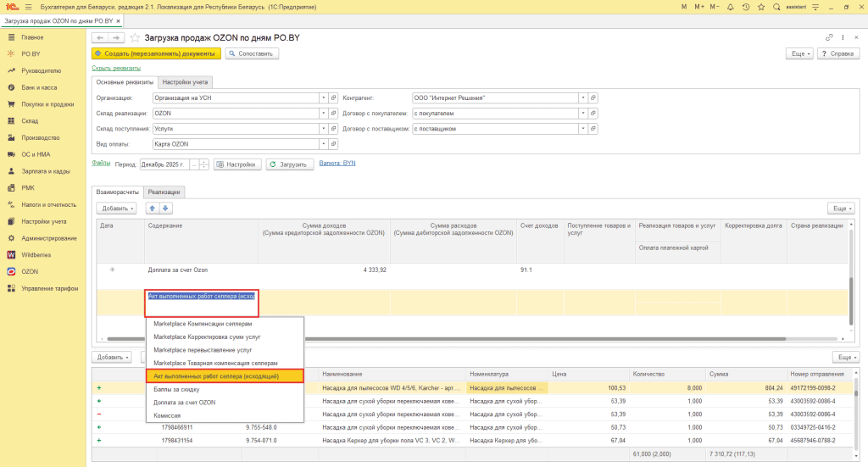This screenshot has height=467, width=868.
Task: Open the OZON sidebar section
Action: (30, 272)
